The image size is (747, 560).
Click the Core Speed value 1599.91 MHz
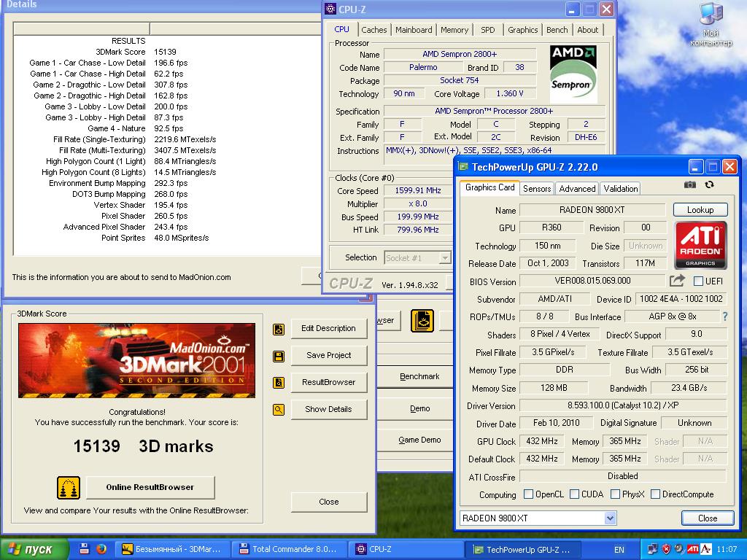[x=418, y=190]
